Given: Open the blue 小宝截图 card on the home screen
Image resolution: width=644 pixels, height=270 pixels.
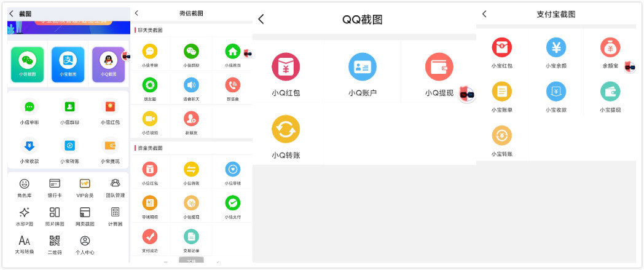Looking at the screenshot, I should (68, 65).
